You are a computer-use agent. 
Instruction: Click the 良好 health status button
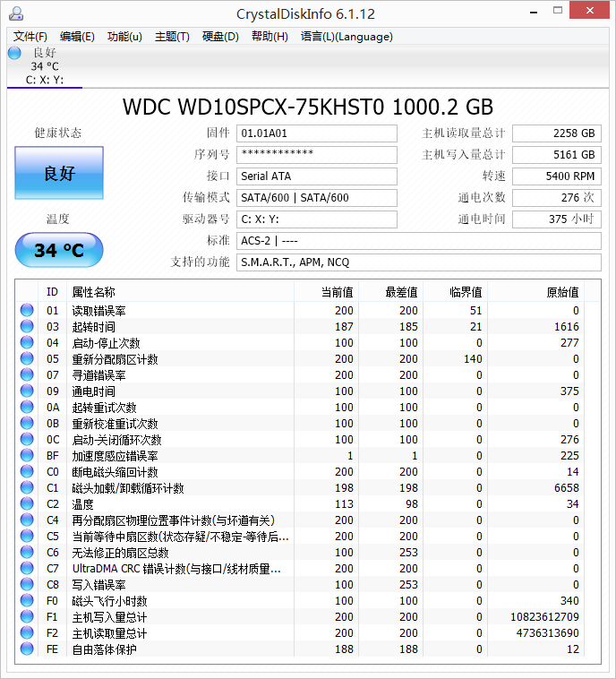coord(59,173)
